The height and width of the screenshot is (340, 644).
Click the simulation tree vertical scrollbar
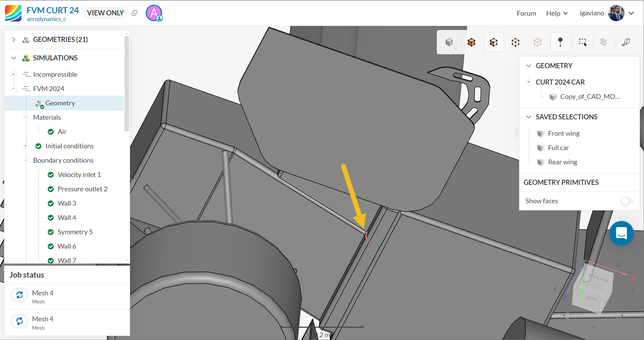pos(127,84)
